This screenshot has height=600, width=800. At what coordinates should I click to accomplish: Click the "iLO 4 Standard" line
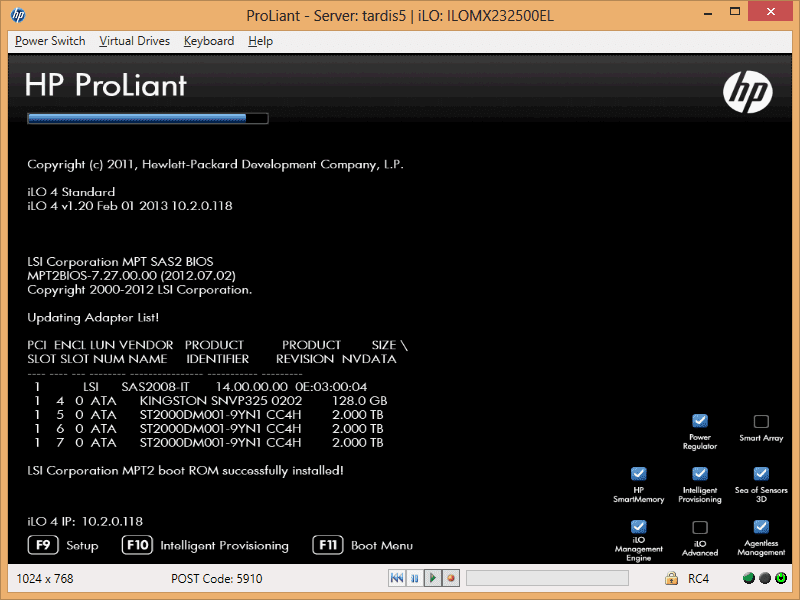71,192
